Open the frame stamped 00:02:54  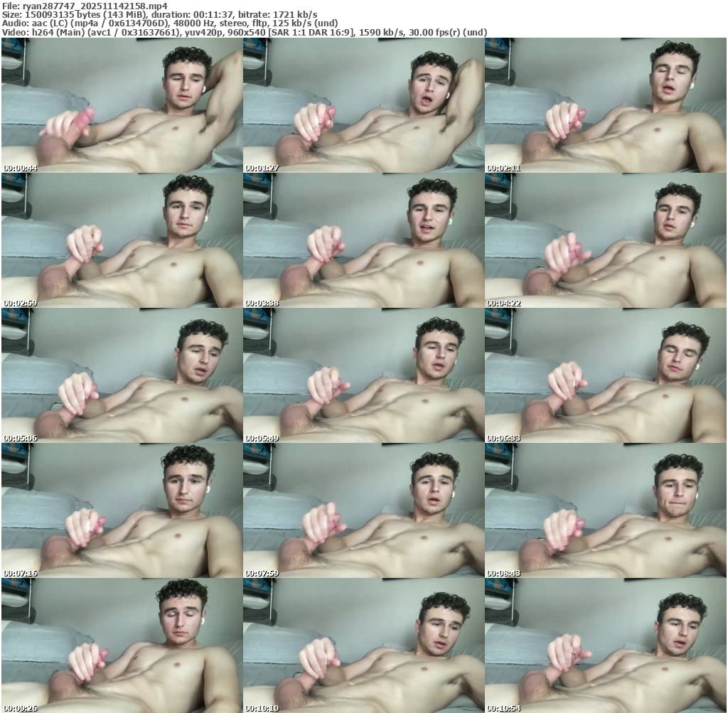(x=121, y=240)
